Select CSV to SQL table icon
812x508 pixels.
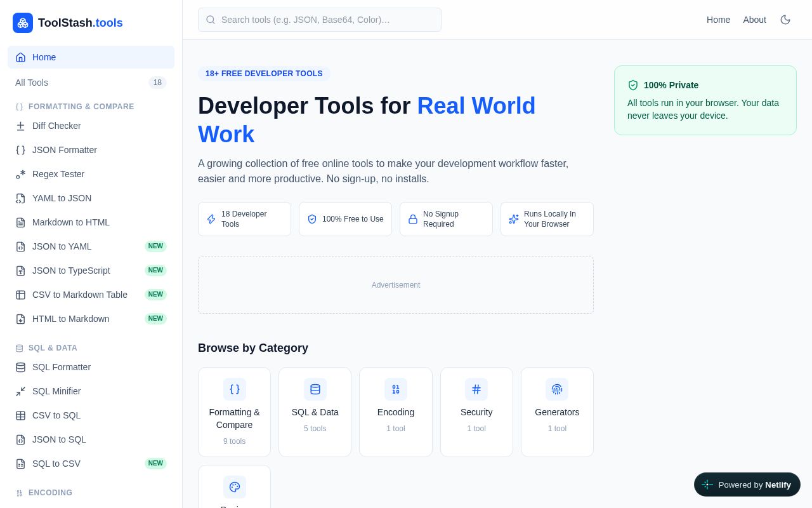click(20, 415)
